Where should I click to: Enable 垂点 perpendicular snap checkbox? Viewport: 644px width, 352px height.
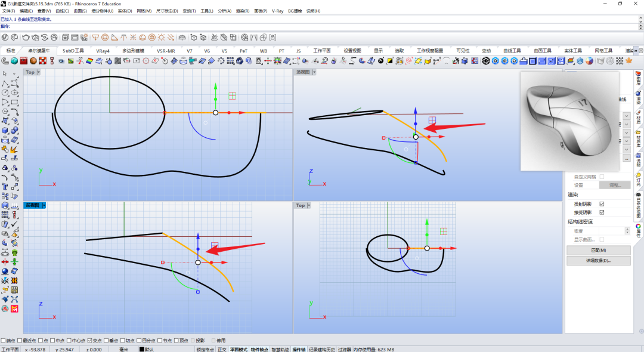(x=106, y=341)
